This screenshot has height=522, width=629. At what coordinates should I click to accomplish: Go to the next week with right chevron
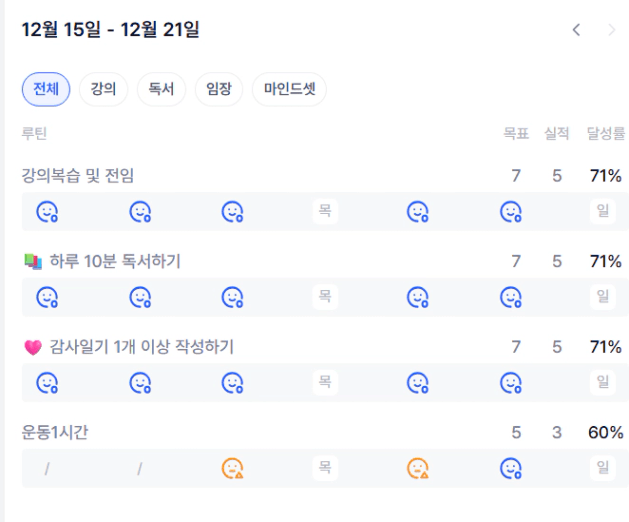pos(612,30)
